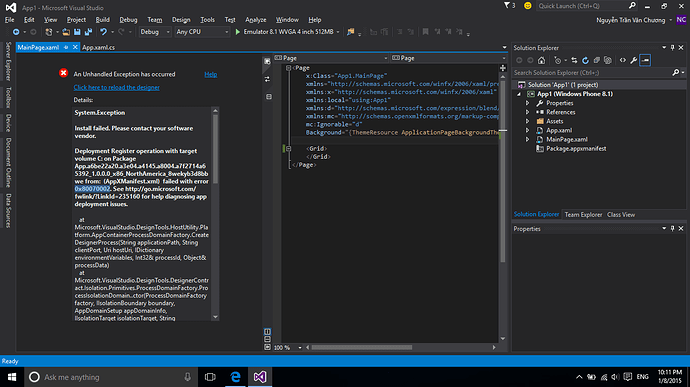
Task: Click the Undo toolbar icon
Action: (x=103, y=32)
